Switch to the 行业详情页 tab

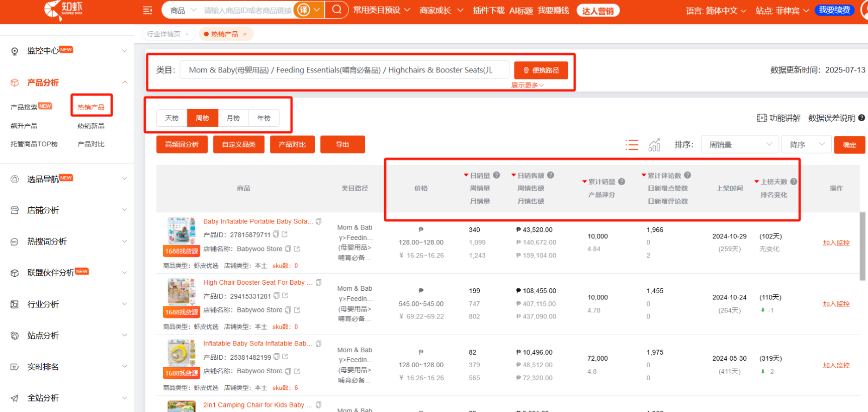(x=163, y=34)
